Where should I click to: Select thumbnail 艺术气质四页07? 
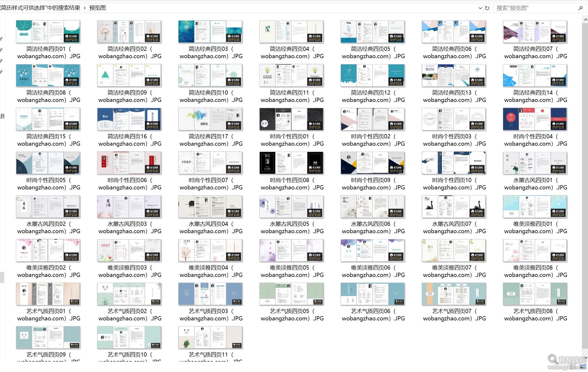[x=454, y=294]
